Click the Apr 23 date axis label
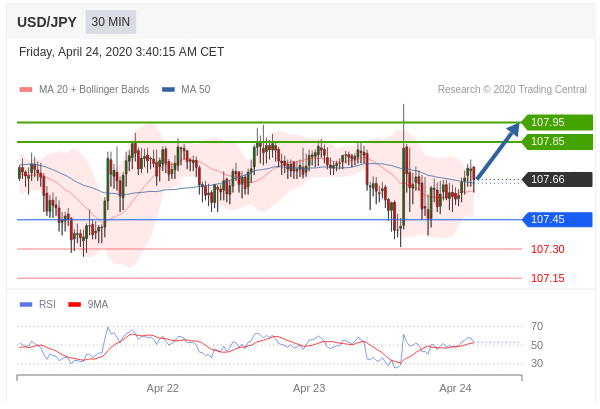 (309, 388)
